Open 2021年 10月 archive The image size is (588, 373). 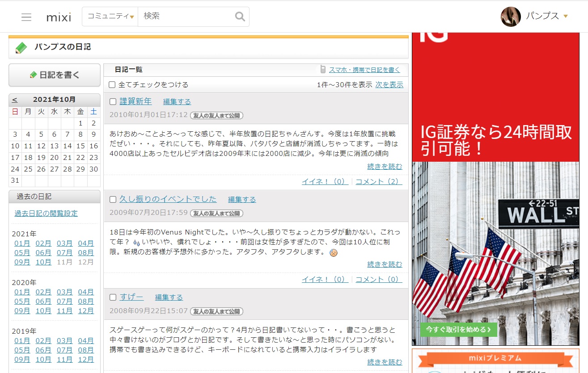[43, 262]
